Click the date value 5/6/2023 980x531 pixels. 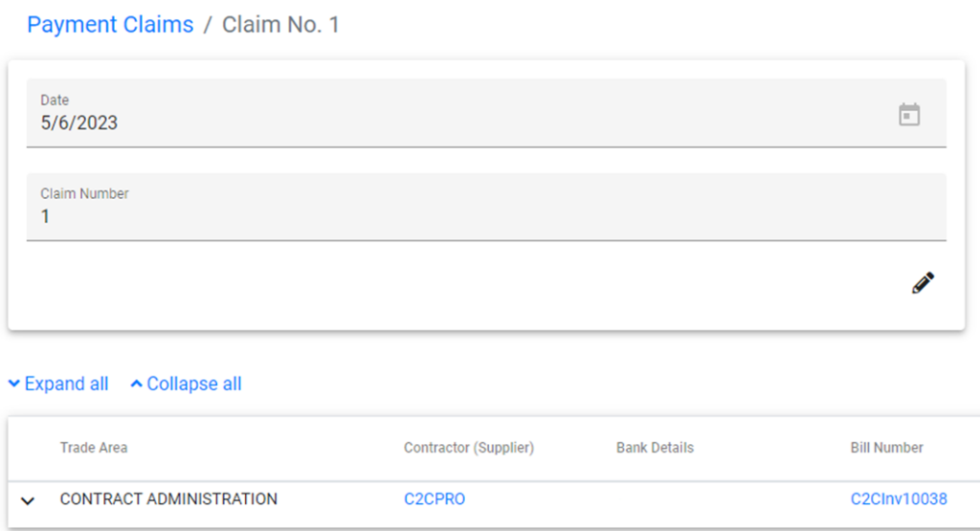pos(79,122)
